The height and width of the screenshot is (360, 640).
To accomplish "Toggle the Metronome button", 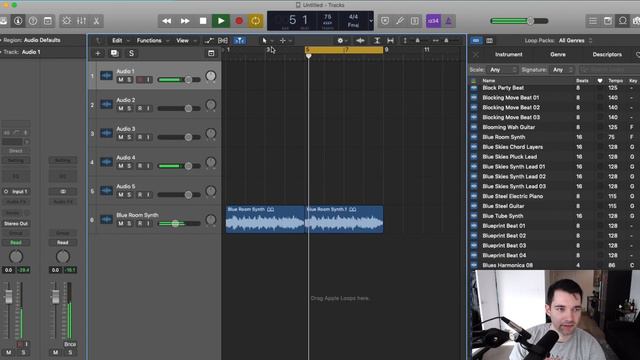I will (449, 21).
